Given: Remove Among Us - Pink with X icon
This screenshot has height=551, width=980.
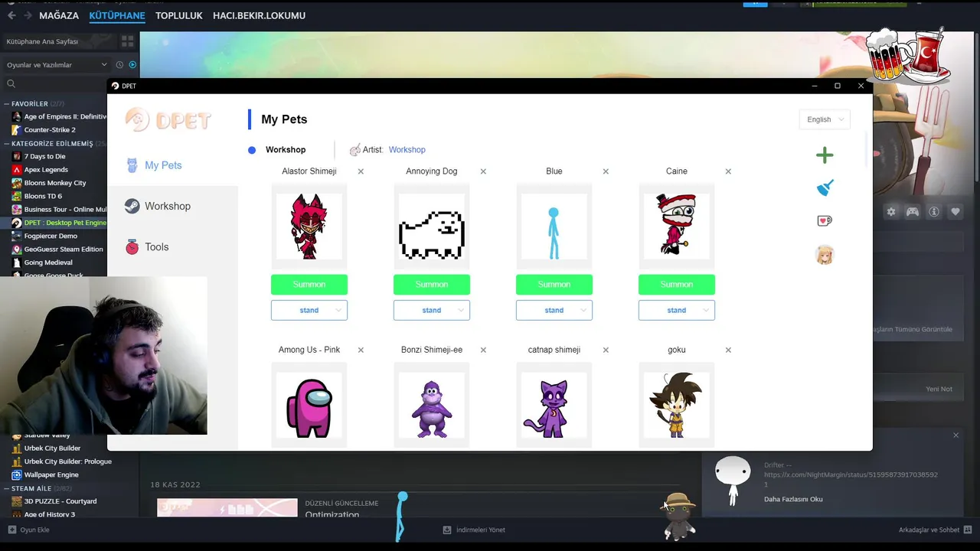Looking at the screenshot, I should (x=361, y=350).
